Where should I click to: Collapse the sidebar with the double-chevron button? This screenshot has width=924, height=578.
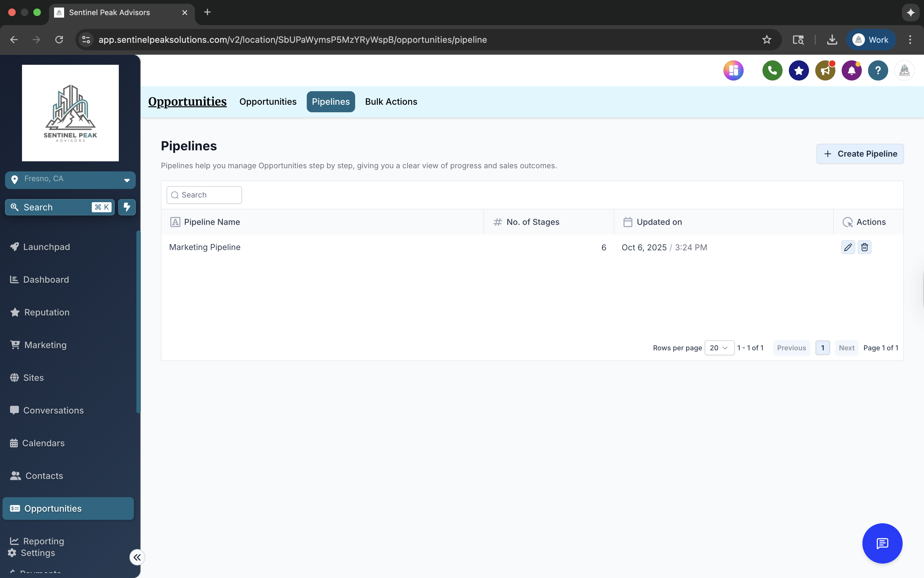[137, 557]
